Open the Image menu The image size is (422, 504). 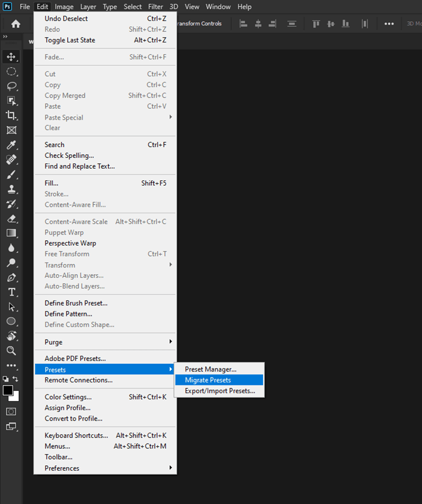click(x=64, y=7)
